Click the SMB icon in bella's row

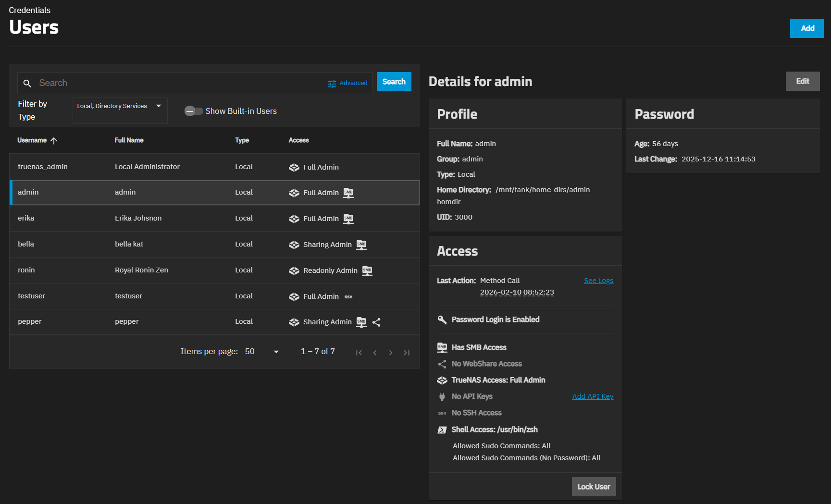pos(361,245)
